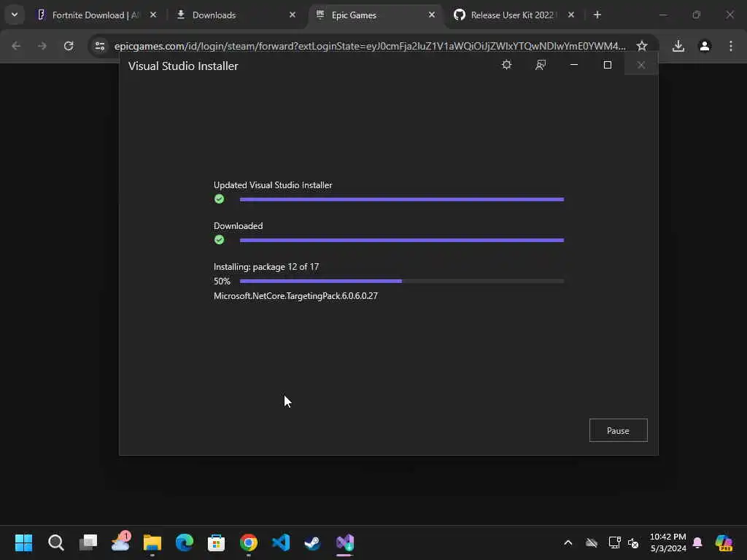Show hidden system tray icons
This screenshot has width=747, height=560.
(x=568, y=542)
